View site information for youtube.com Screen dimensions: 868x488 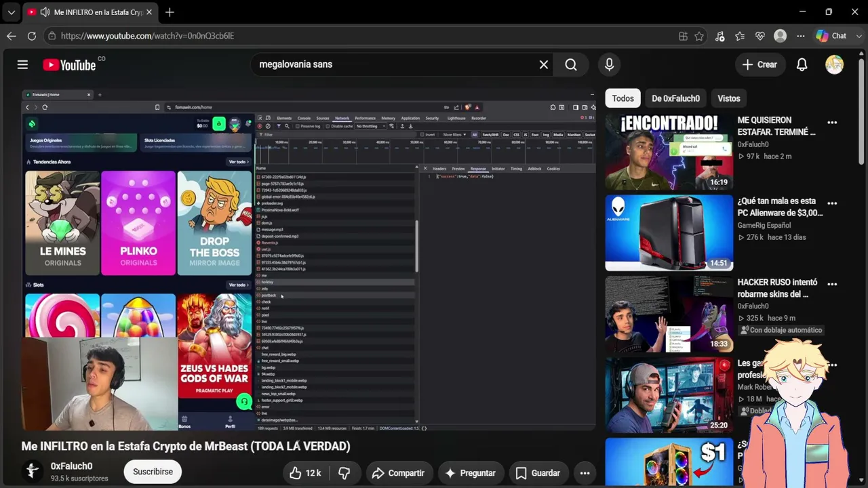tap(52, 36)
